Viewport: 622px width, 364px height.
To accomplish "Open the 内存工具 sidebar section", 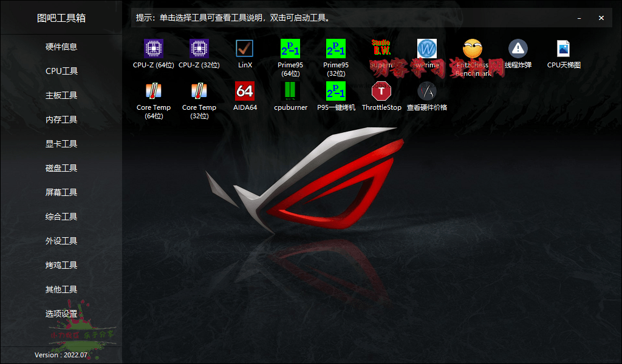I will click(x=61, y=120).
